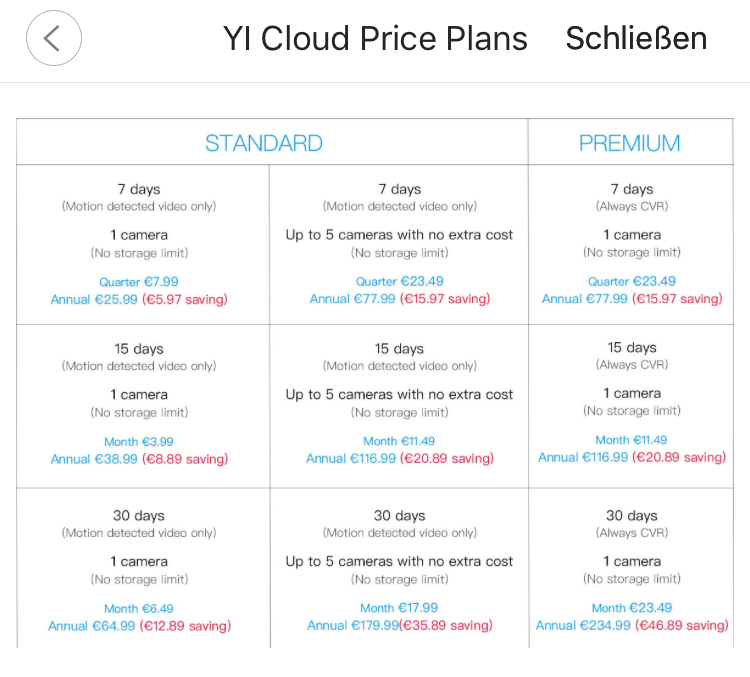The height and width of the screenshot is (677, 750).
Task: Select Quarter €23.49 for 5 cameras standard
Action: pyautogui.click(x=399, y=281)
